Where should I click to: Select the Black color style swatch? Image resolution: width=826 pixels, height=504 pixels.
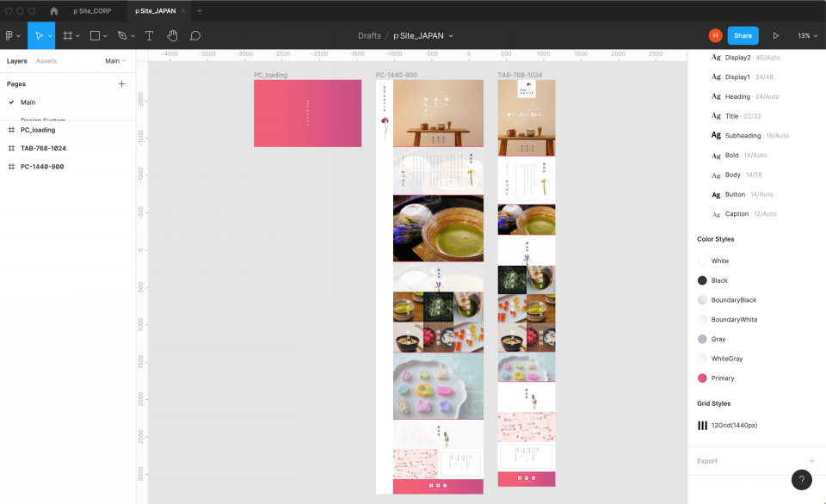coord(702,280)
